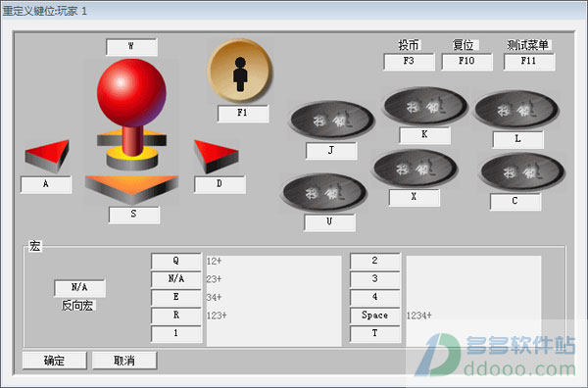Click the 确定 confirm button
The height and width of the screenshot is (388, 588).
[x=54, y=361]
